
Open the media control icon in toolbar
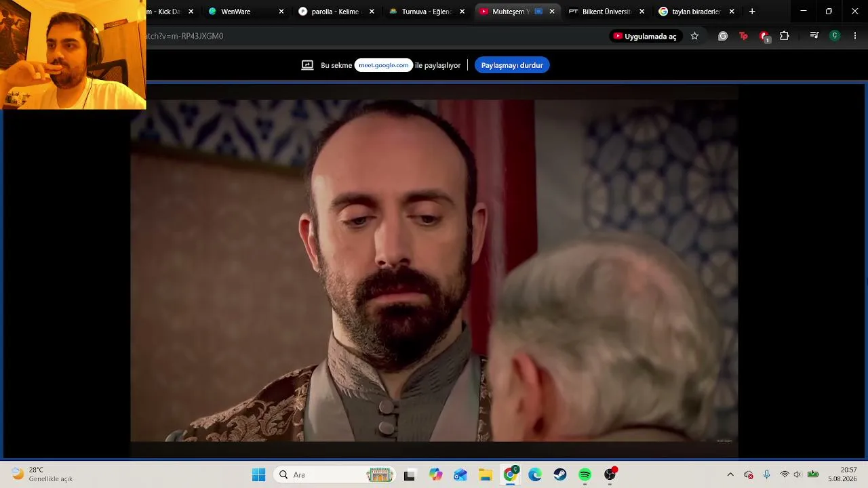(x=814, y=36)
